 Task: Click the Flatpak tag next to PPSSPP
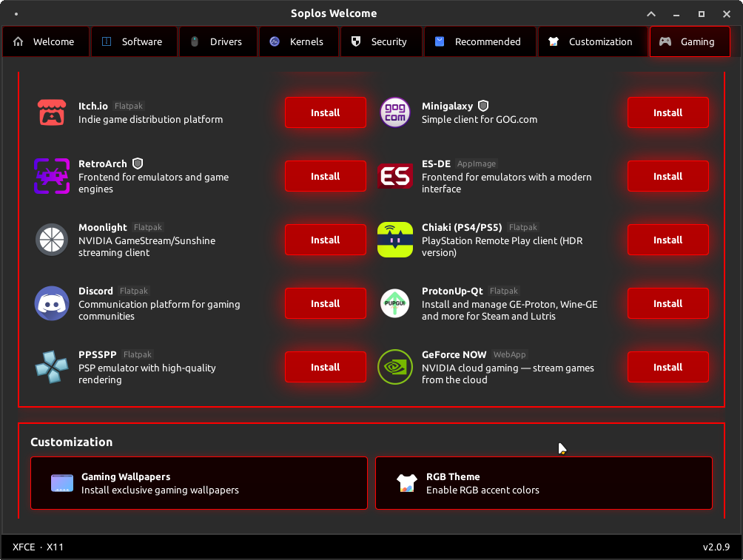pos(138,354)
